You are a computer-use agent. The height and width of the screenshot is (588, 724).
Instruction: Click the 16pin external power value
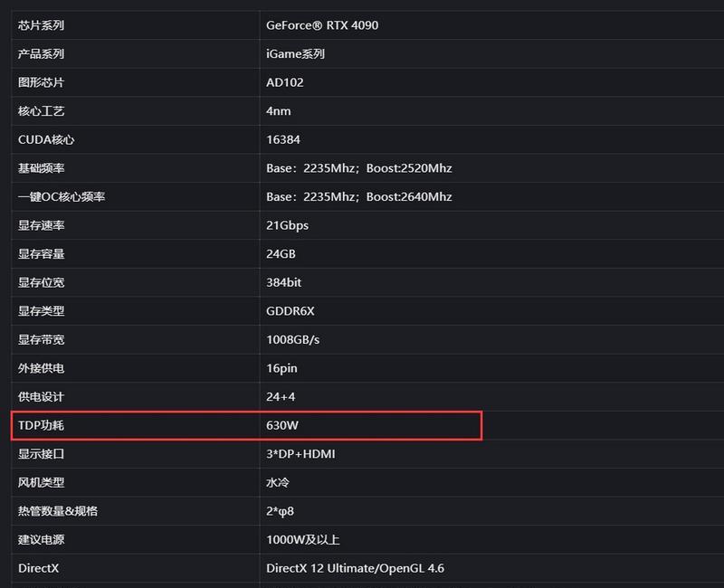click(x=281, y=368)
